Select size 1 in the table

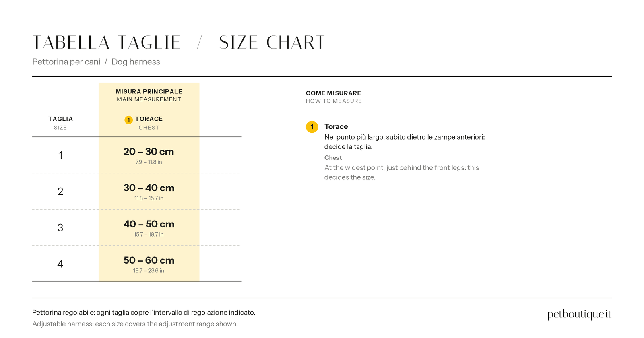pos(60,155)
